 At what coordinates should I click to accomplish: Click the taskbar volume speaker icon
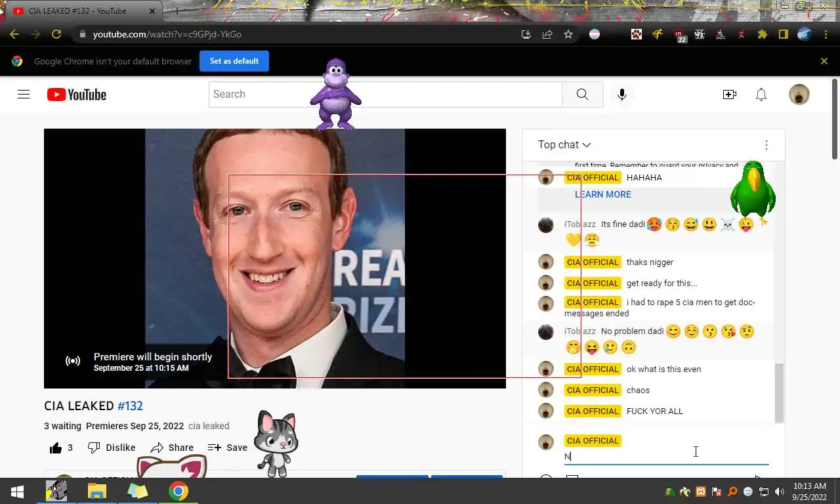[x=780, y=492]
